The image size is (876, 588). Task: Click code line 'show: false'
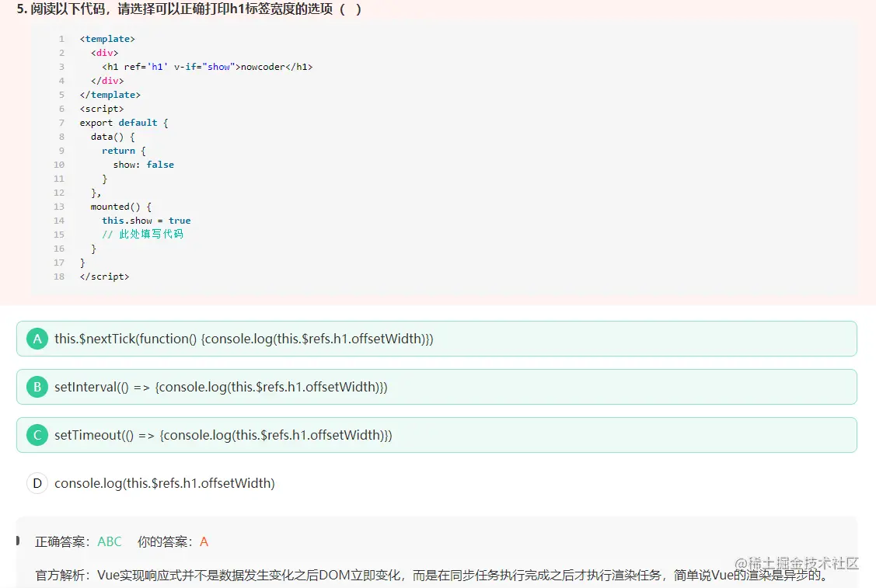(x=144, y=165)
